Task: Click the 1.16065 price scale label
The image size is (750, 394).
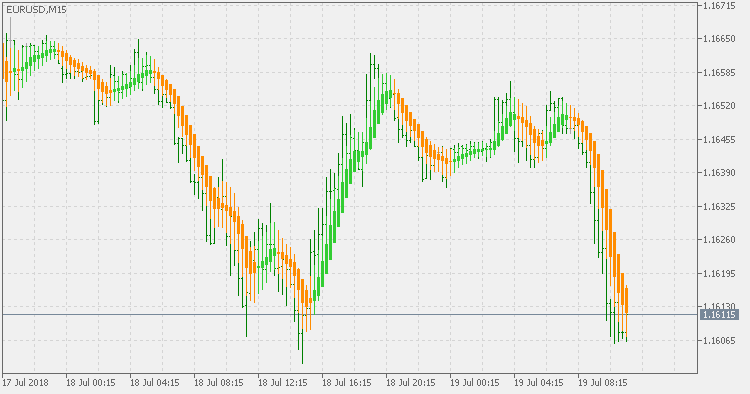Action: (719, 340)
